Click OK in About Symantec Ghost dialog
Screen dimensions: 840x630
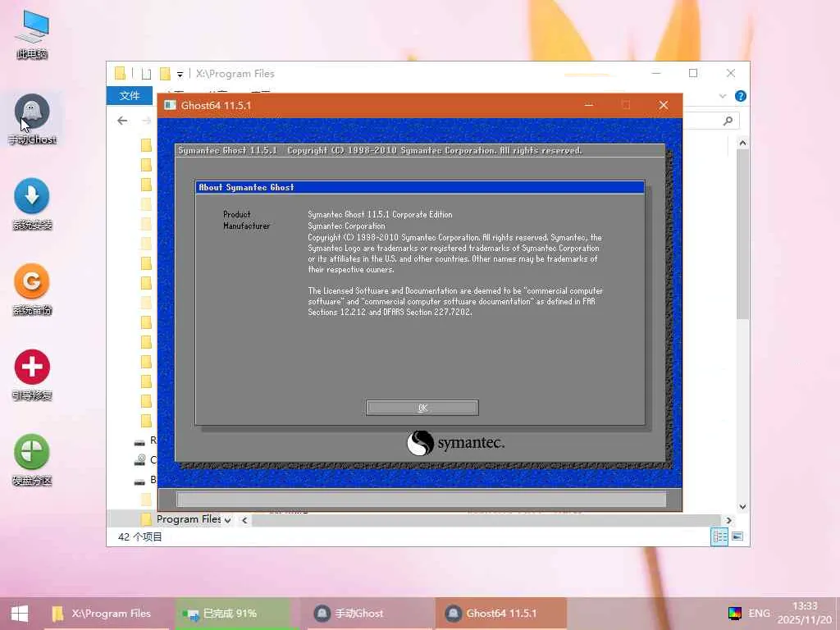(422, 408)
